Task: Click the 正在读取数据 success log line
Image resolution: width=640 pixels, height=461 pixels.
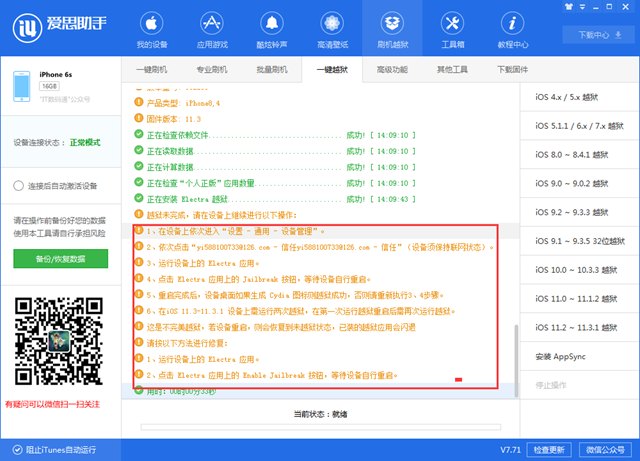Action: tap(275, 151)
